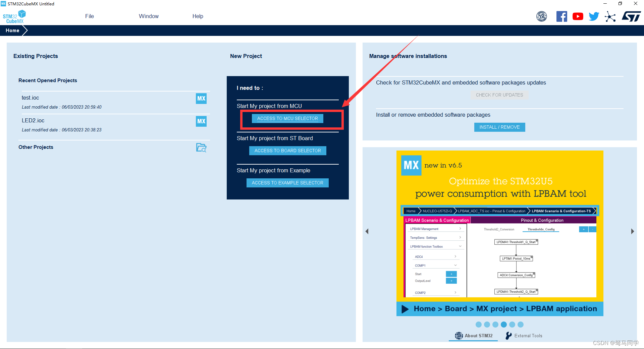Viewport: 644px width, 349px height.
Task: Select third banner carousel dot
Action: pos(495,325)
